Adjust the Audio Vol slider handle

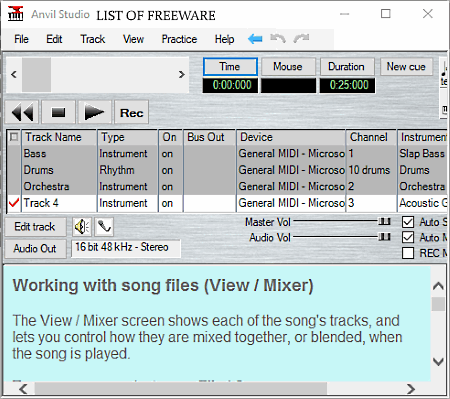(x=384, y=237)
